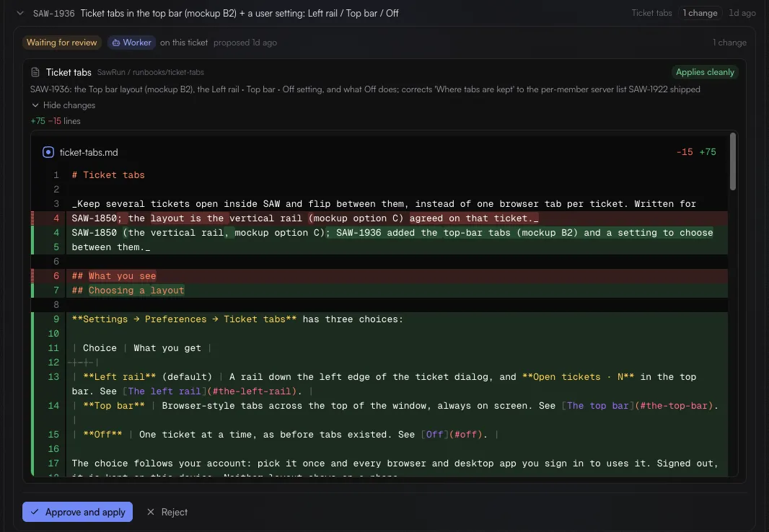The height and width of the screenshot is (532, 769).
Task: Click the 'on this ticket' text
Action: (184, 43)
